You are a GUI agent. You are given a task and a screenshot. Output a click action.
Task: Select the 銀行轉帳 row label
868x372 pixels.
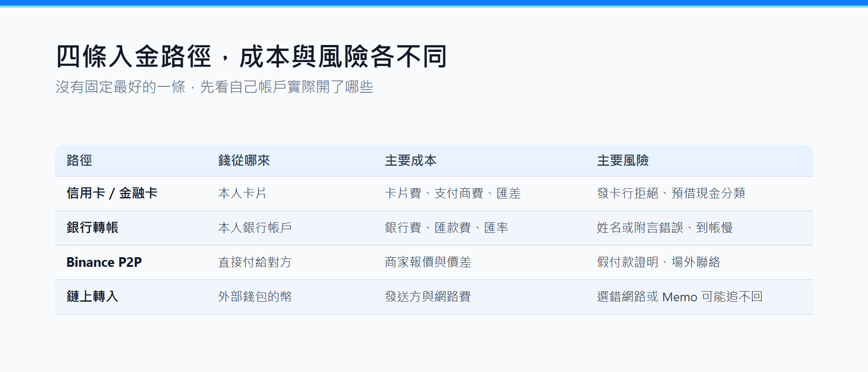[92, 228]
